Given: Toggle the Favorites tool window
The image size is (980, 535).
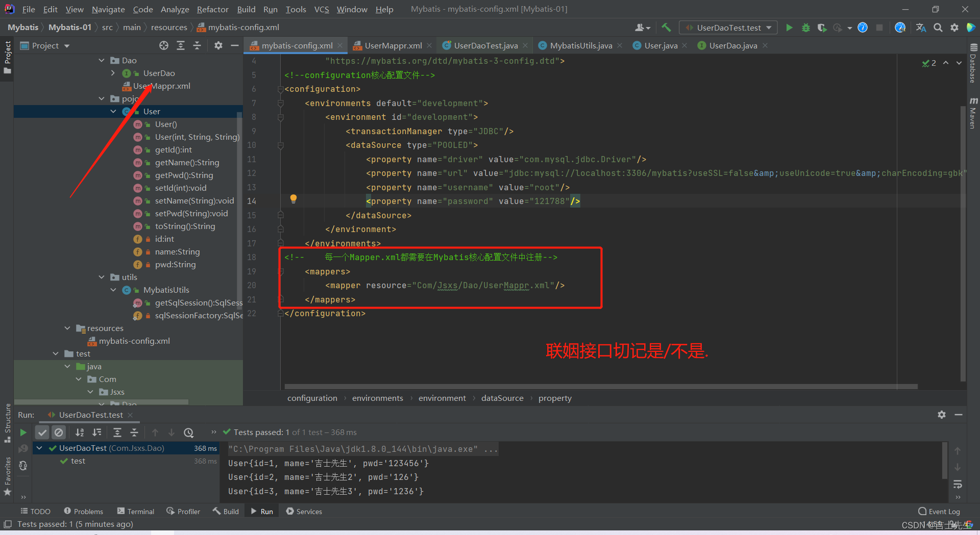Looking at the screenshot, I should pos(7,475).
